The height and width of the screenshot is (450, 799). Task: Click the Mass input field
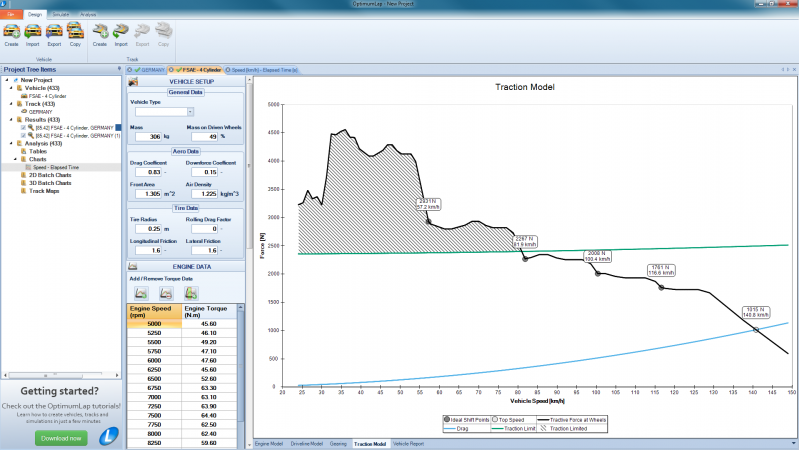coord(148,137)
